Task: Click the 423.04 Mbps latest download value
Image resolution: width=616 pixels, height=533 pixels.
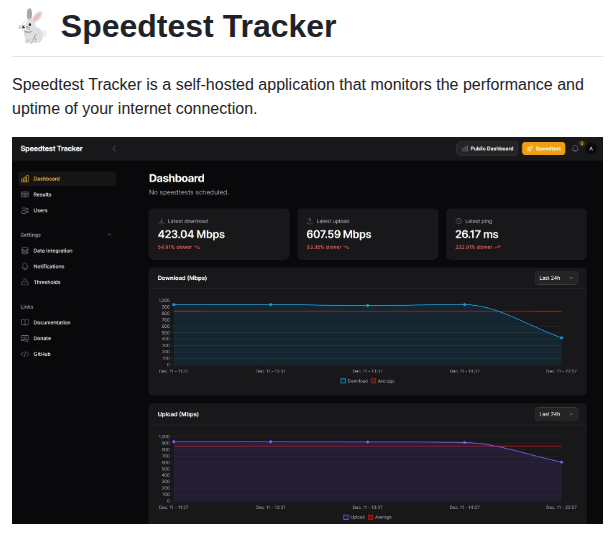Action: click(191, 234)
